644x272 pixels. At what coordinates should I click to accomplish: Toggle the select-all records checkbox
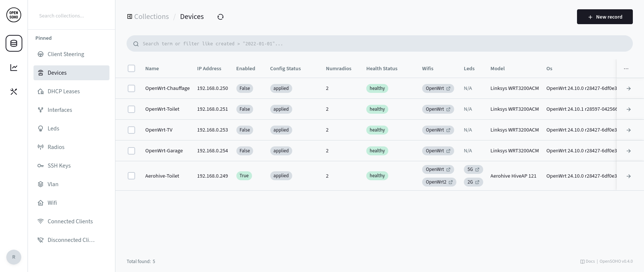tap(131, 68)
